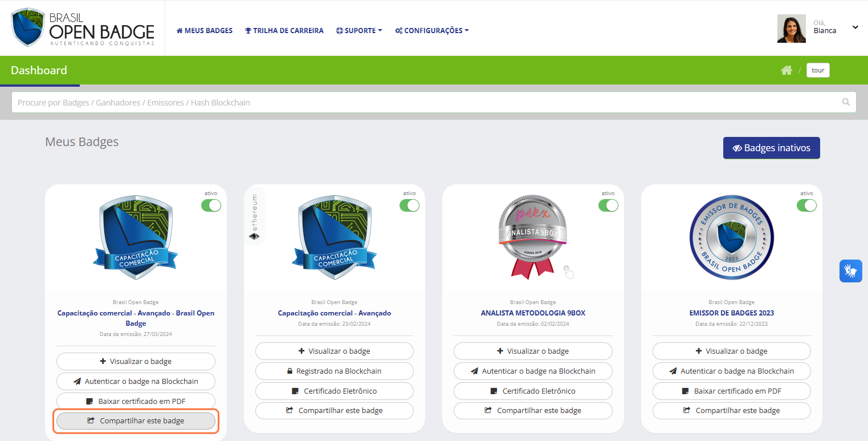
Task: Go home via the house icon
Action: pos(787,70)
